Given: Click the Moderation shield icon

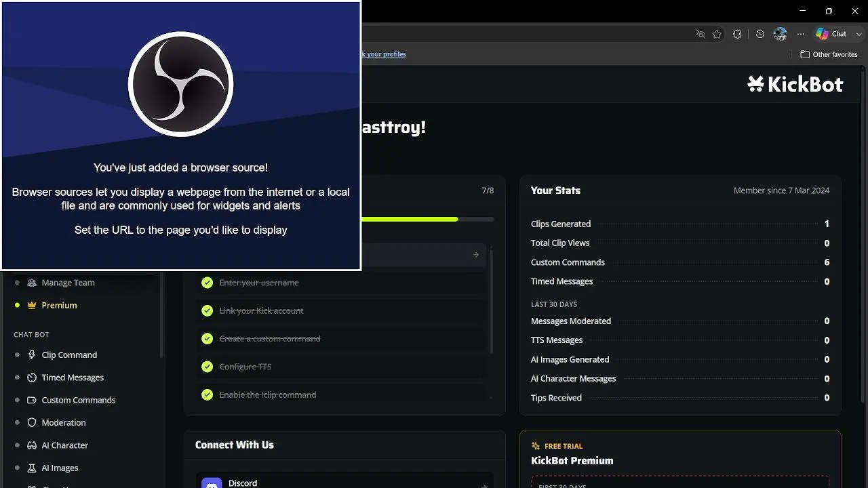Looking at the screenshot, I should pos(31,422).
